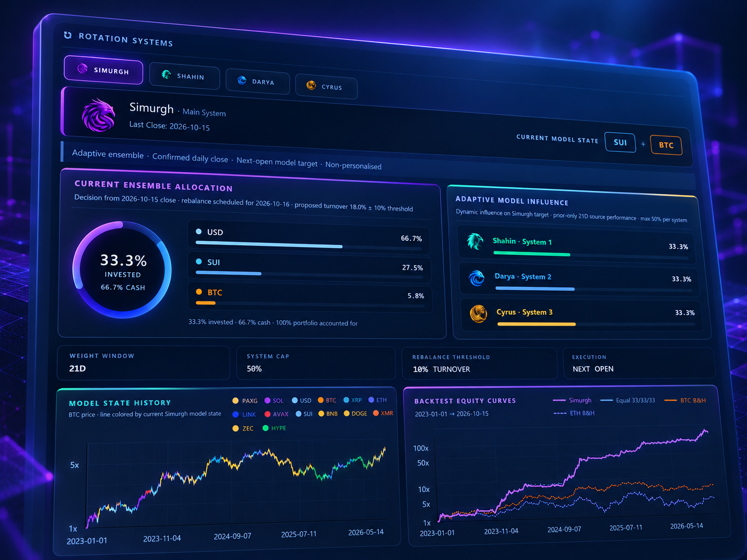Screen dimensions: 747x560
Task: Select the Cyrus tab
Action: tap(326, 87)
